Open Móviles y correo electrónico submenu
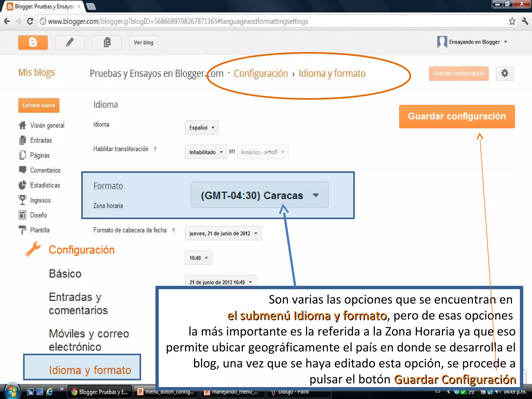Image resolution: width=532 pixels, height=399 pixels. [89, 340]
